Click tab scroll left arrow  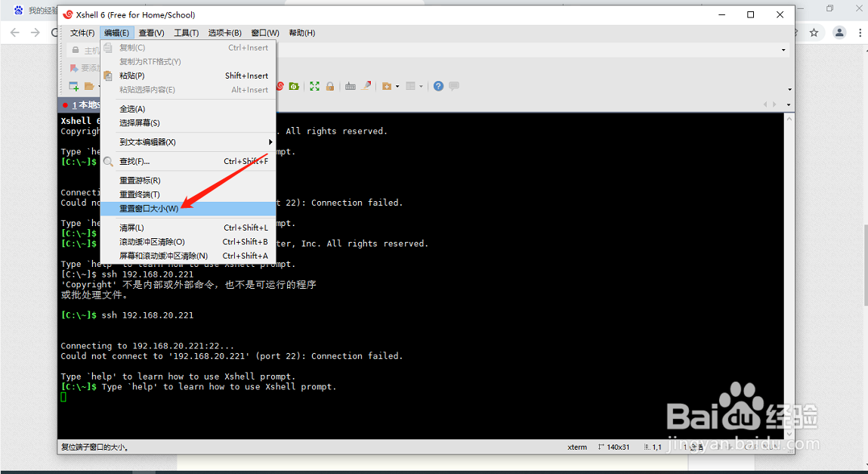(x=765, y=104)
